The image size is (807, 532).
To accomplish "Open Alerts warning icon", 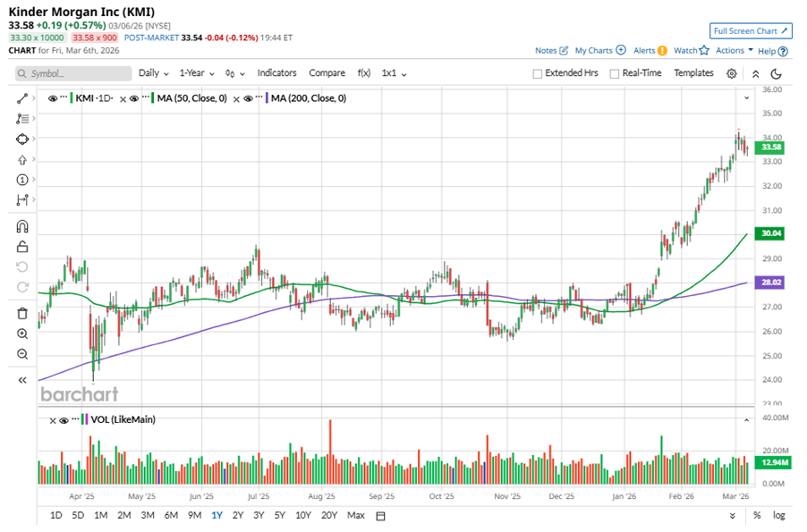I will point(662,50).
